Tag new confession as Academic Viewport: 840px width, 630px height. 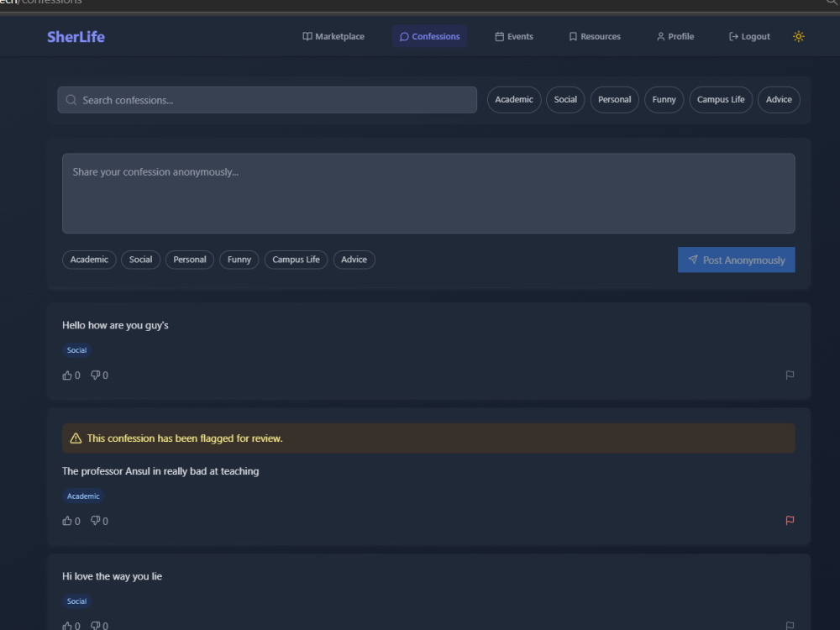pos(89,260)
